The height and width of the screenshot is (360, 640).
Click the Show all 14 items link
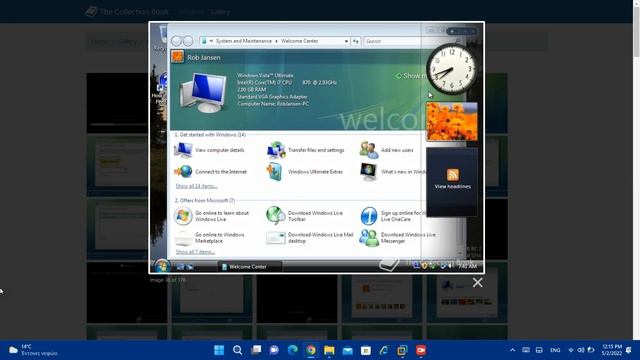point(196,186)
